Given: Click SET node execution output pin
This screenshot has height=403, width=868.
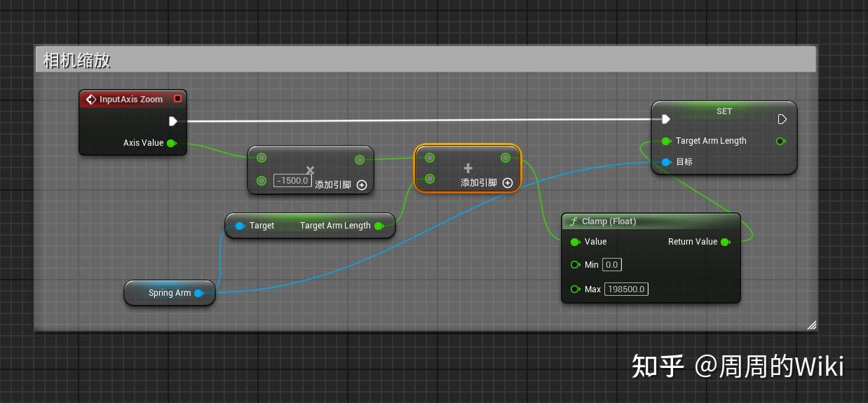Looking at the screenshot, I should coord(782,120).
